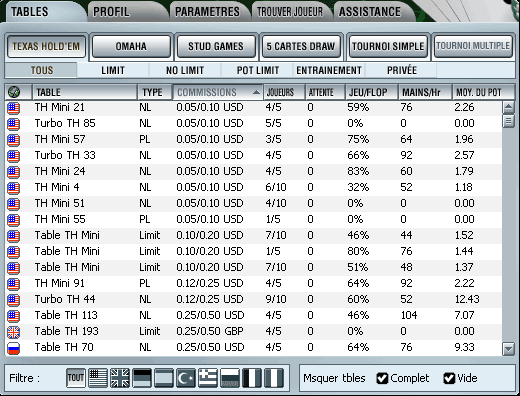
Task: Choose the OMAHA game button
Action: point(131,46)
